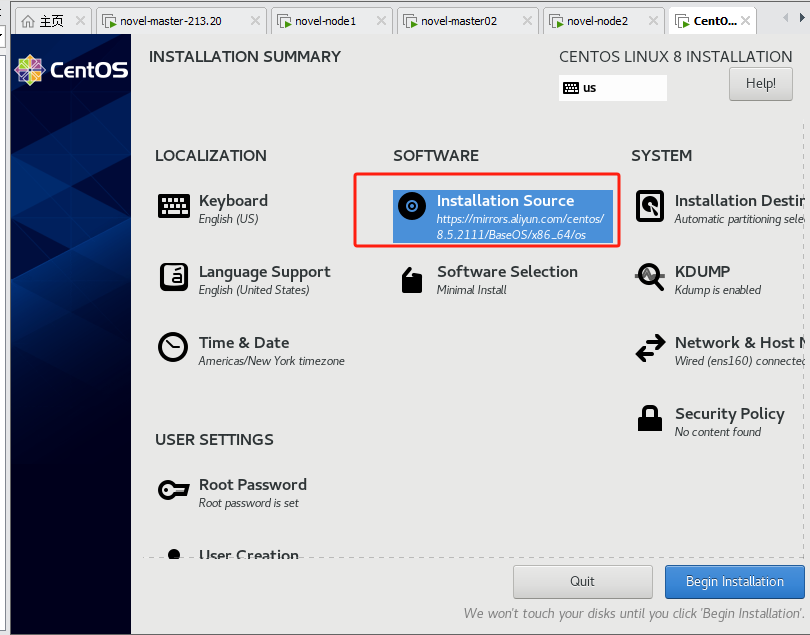Click the Installation Source disc icon
This screenshot has height=635, width=810.
412,206
